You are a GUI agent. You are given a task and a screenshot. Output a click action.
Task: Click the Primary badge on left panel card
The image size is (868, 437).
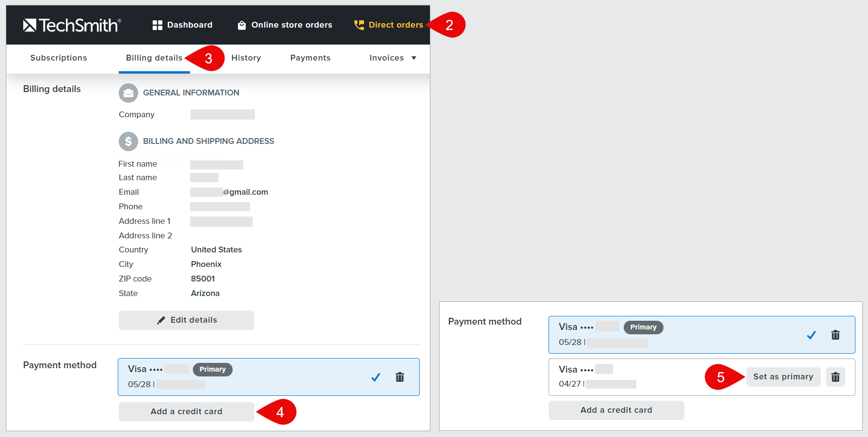pos(213,370)
